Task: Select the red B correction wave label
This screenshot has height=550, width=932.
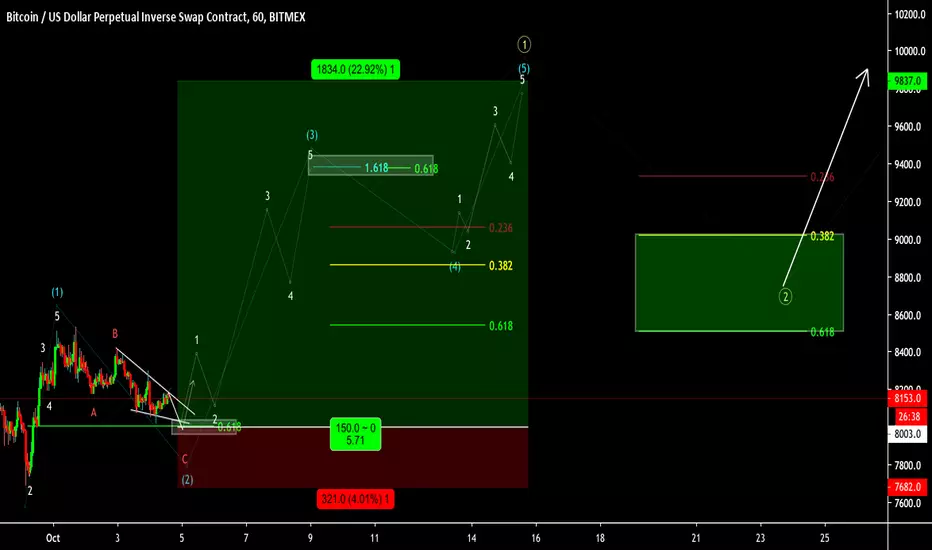Action: pos(115,334)
